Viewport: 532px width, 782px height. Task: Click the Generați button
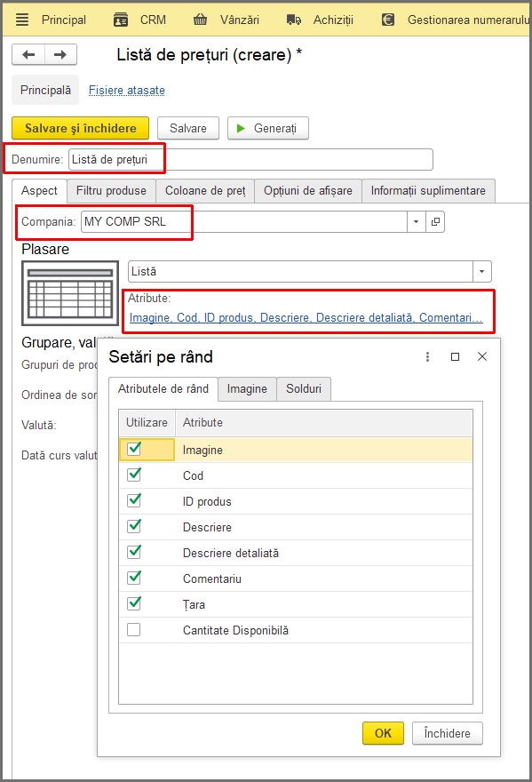[x=268, y=128]
